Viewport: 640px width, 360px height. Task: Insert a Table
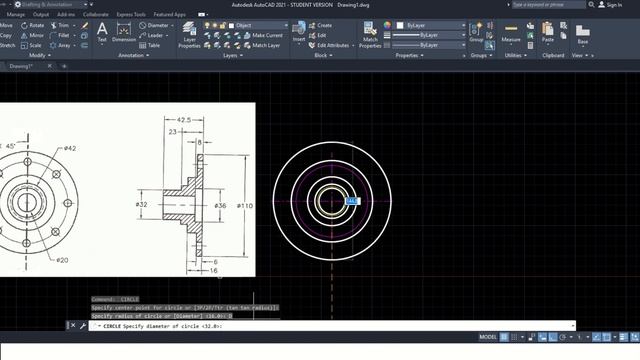tap(149, 45)
